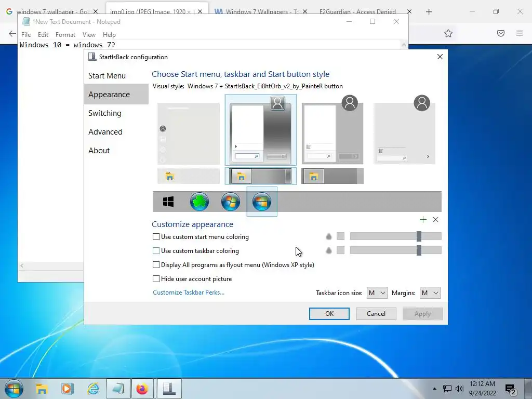Open Customize Taskbar Perks link
This screenshot has height=399, width=532.
(x=189, y=292)
